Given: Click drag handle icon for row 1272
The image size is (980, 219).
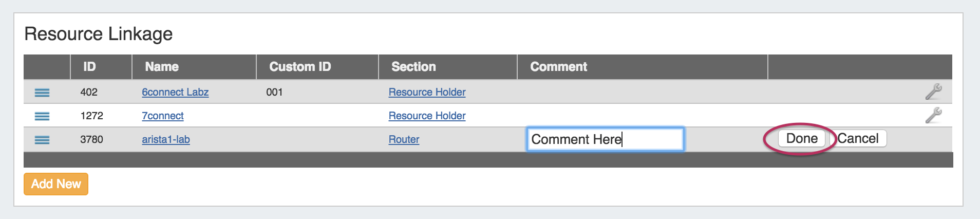Looking at the screenshot, I should click(x=42, y=116).
